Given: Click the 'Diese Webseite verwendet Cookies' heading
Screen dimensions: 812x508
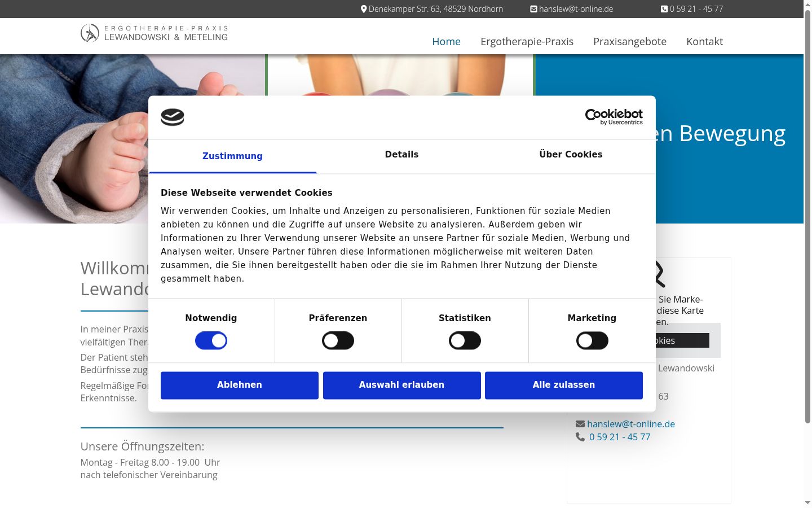Looking at the screenshot, I should click(246, 192).
